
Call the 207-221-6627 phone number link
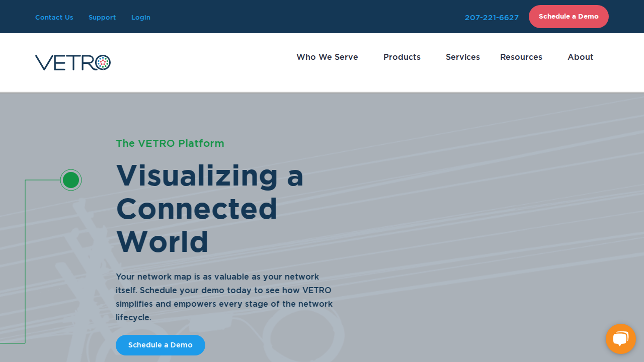click(x=492, y=18)
